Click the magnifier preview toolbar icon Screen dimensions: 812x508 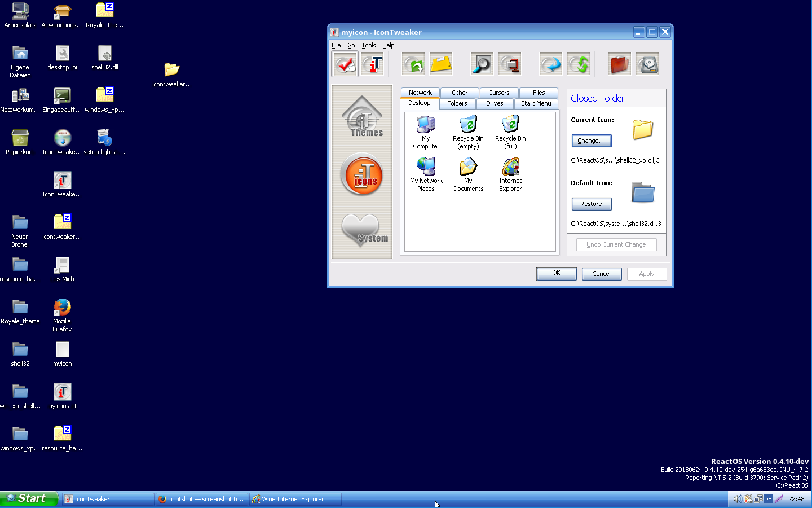tap(481, 63)
